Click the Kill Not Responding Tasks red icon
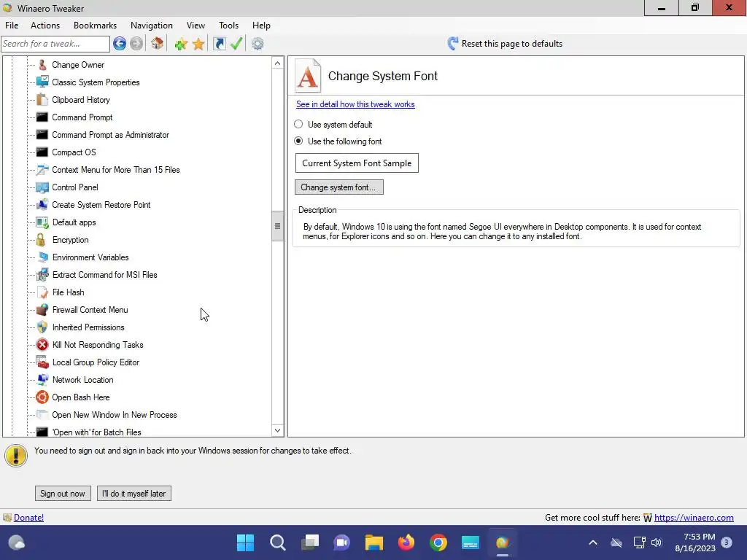Image resolution: width=747 pixels, height=560 pixels. click(x=42, y=345)
